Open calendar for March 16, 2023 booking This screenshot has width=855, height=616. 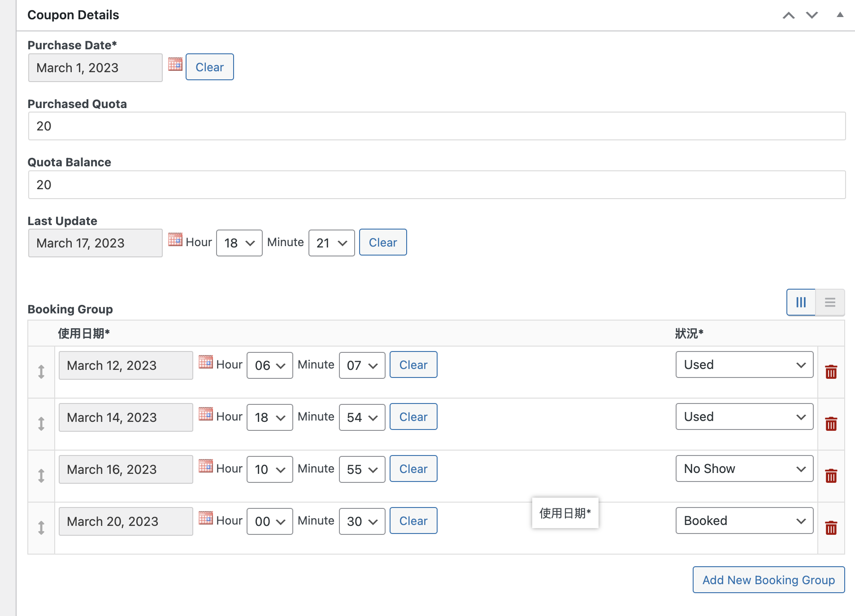[x=206, y=466]
